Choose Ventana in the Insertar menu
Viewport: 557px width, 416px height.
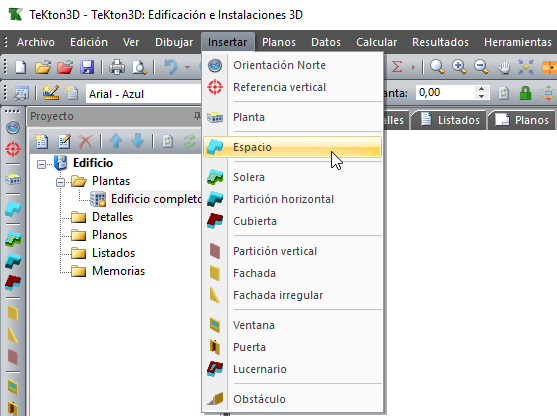[x=293, y=325]
